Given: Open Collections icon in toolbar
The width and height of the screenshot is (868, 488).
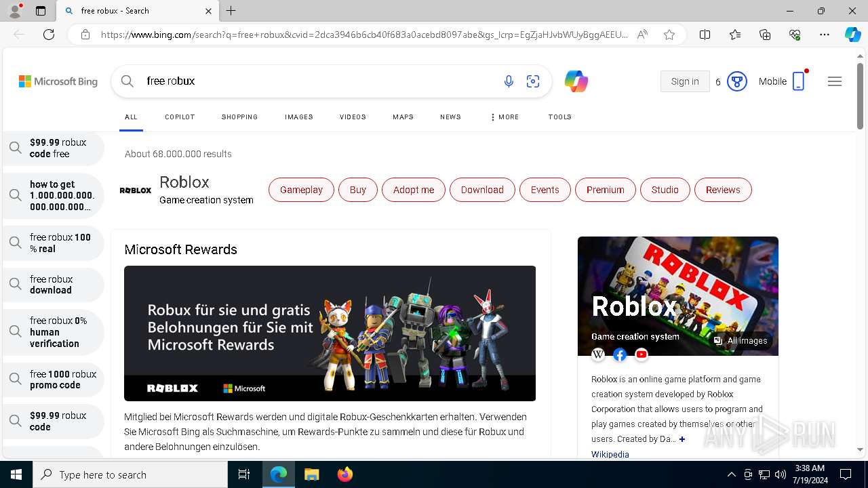Looking at the screenshot, I should click(765, 35).
